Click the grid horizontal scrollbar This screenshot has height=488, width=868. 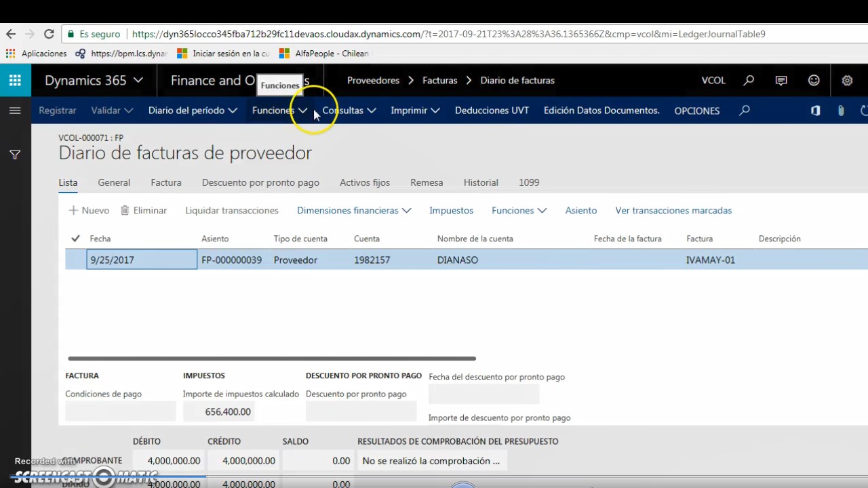pyautogui.click(x=272, y=359)
